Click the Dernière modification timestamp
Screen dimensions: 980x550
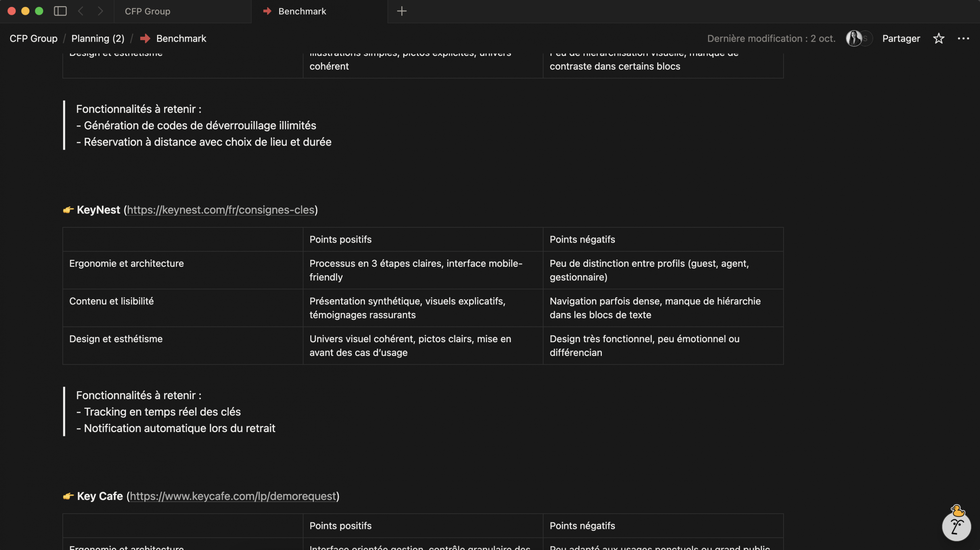771,39
